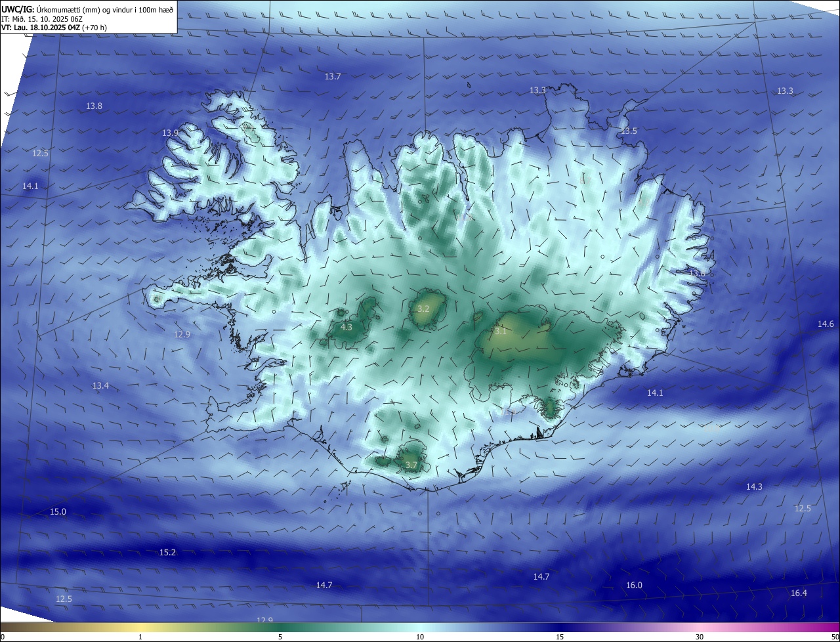Click the 13.9 value over Westfjords
The width and height of the screenshot is (840, 642).
tap(170, 133)
